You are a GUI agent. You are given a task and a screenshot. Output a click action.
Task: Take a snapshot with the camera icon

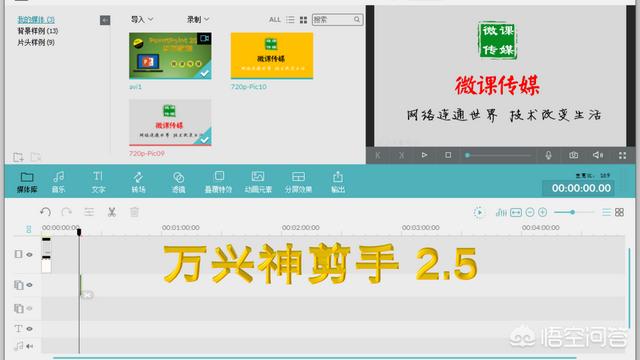tap(573, 155)
